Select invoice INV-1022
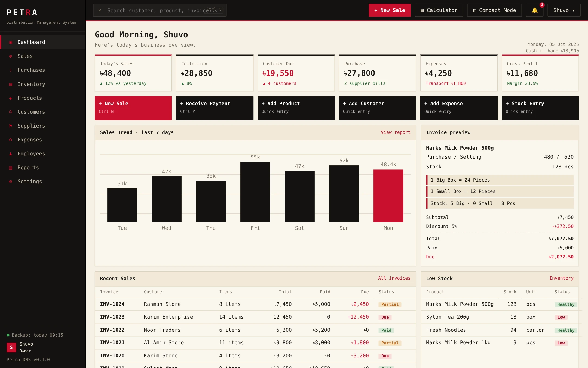Screen dimensions: 588x368 (112, 330)
